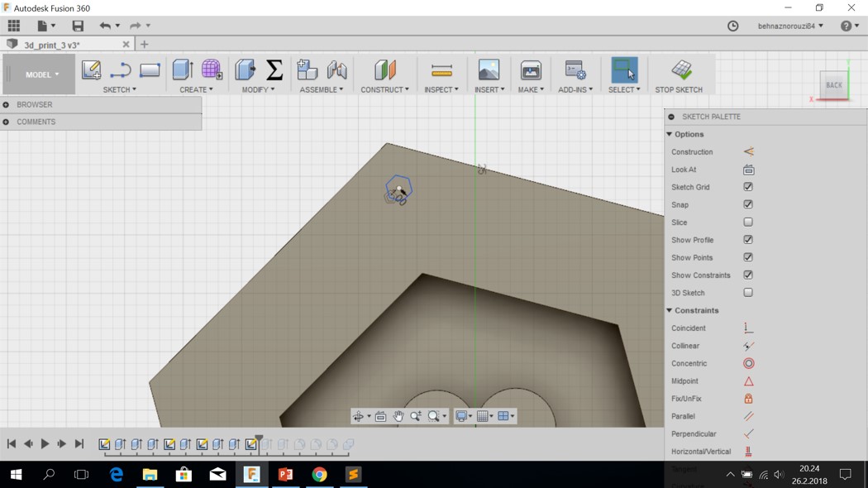Apply the Perpendicular constraint
The image size is (868, 488).
point(748,433)
